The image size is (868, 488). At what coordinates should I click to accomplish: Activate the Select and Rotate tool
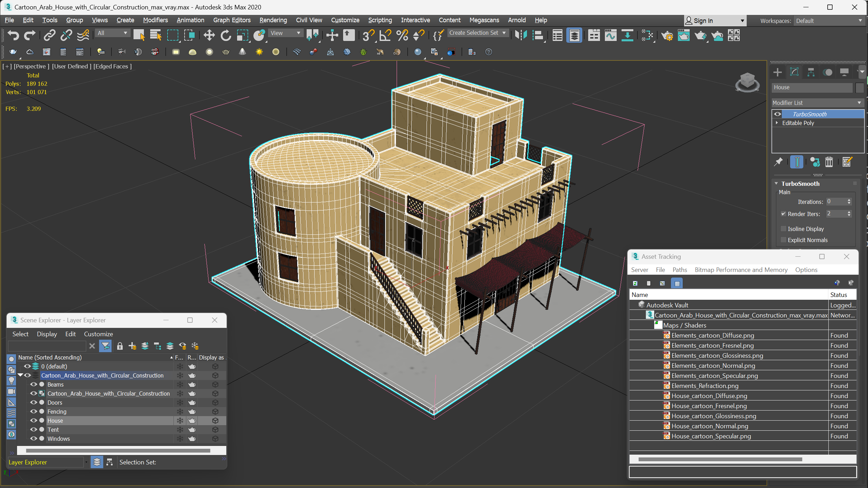click(226, 35)
